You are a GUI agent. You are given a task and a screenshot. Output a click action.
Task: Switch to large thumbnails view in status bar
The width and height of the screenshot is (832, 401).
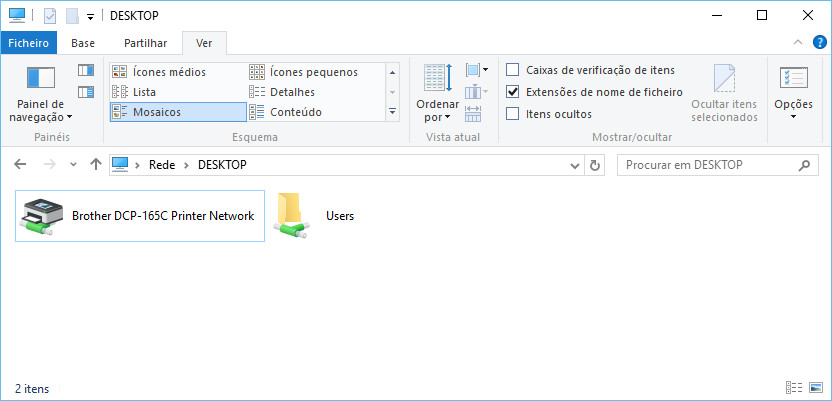(816, 388)
